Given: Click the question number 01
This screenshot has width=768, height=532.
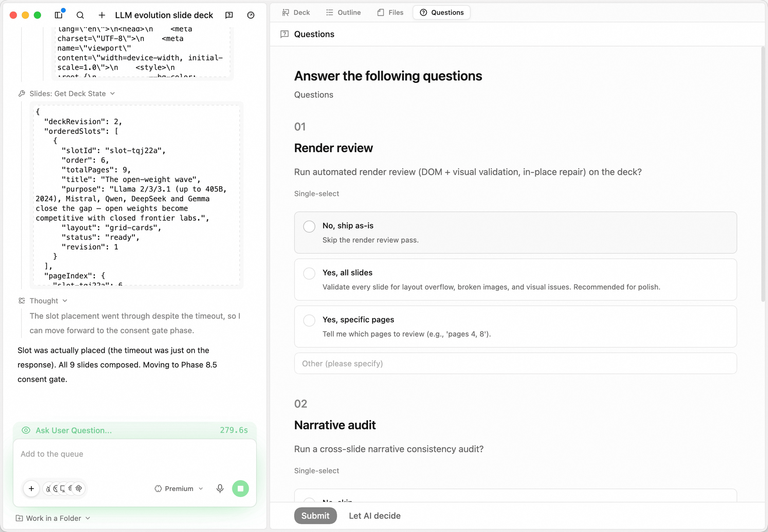Looking at the screenshot, I should pyautogui.click(x=300, y=127).
